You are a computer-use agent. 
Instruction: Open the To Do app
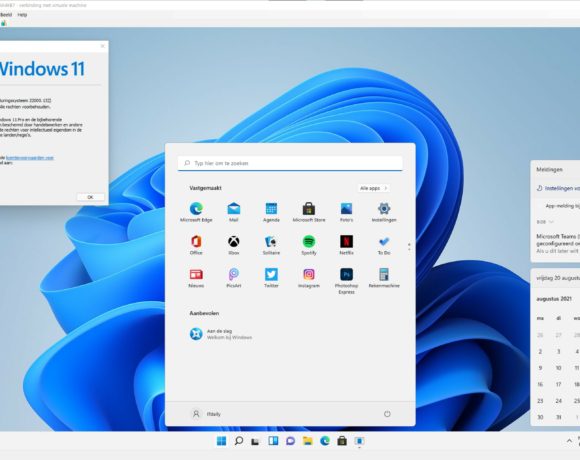[x=384, y=245]
